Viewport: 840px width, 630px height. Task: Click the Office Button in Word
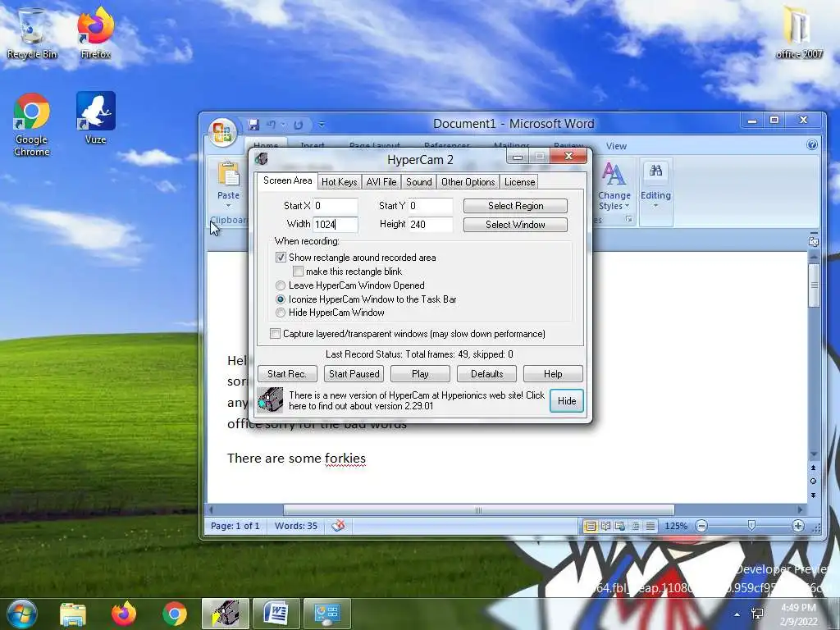pos(222,132)
